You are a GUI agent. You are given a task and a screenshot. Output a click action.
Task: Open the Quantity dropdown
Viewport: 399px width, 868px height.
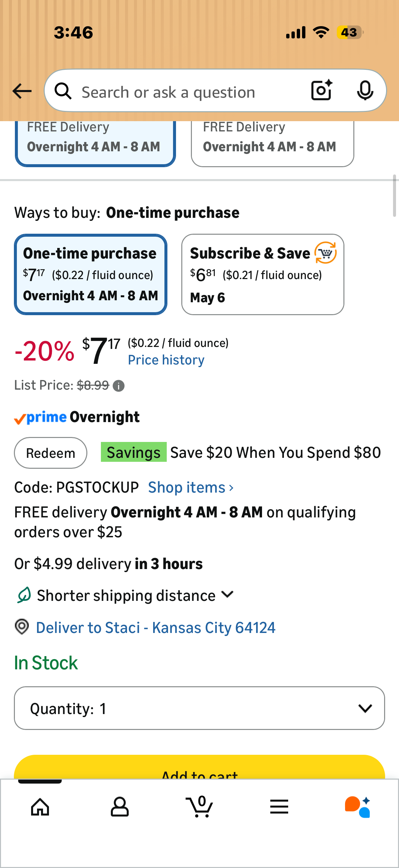199,708
